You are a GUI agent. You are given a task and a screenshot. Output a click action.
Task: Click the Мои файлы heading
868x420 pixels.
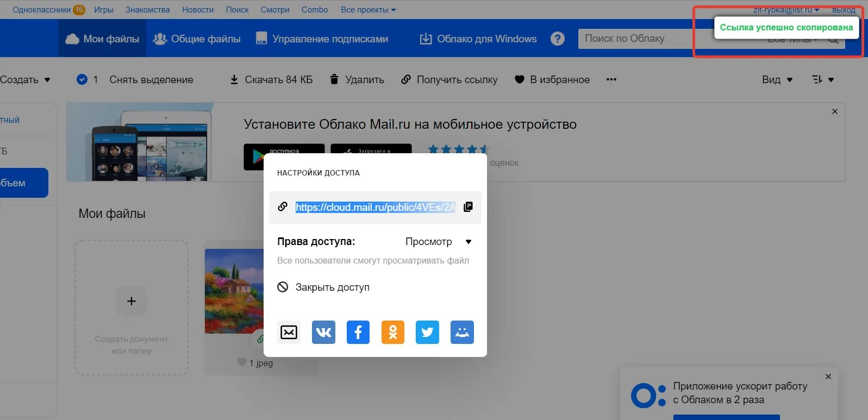pos(112,214)
